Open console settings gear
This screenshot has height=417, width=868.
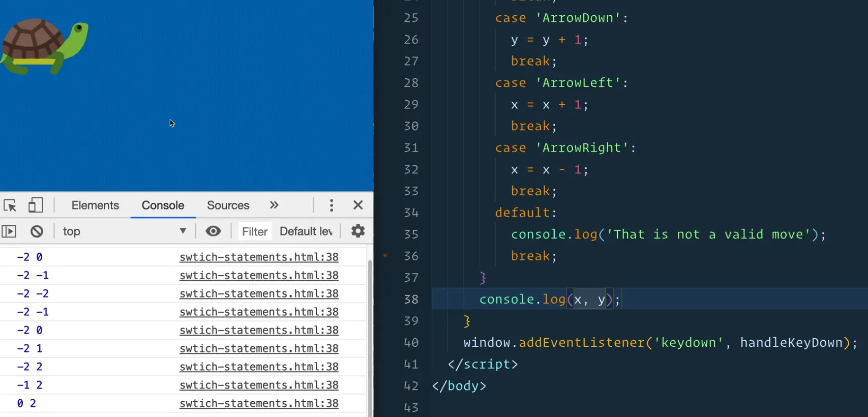tap(358, 232)
